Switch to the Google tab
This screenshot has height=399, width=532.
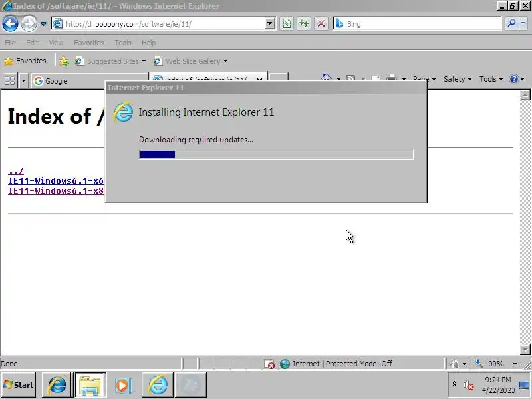(x=90, y=81)
